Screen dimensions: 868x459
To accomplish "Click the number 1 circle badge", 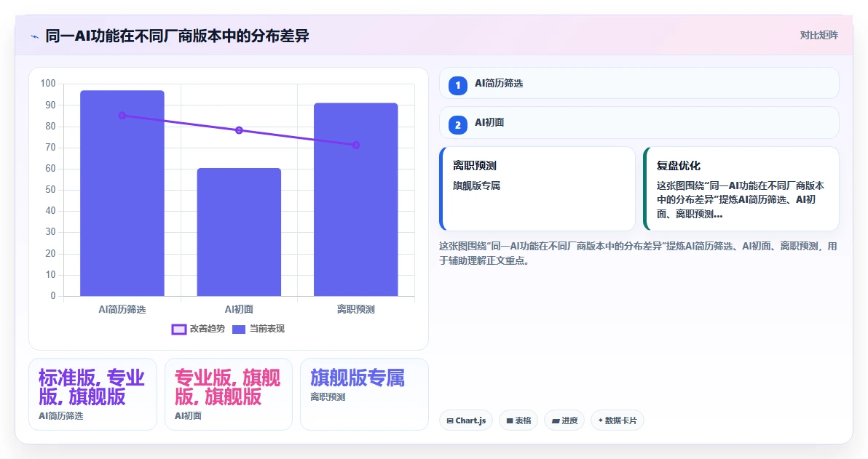I will (458, 86).
